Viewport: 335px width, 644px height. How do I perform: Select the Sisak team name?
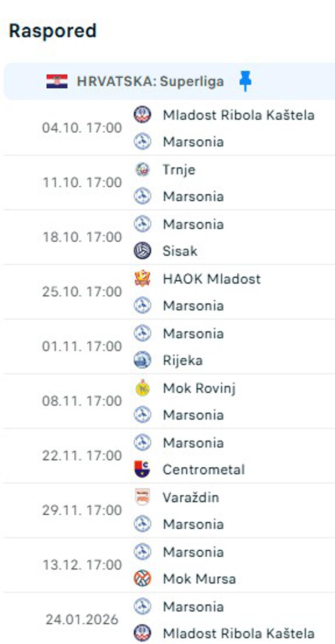(x=180, y=251)
